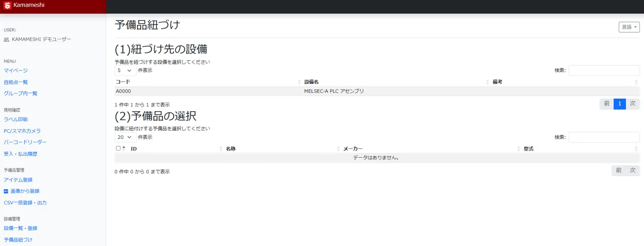Click the Kamameshi logo icon

tap(7, 6)
